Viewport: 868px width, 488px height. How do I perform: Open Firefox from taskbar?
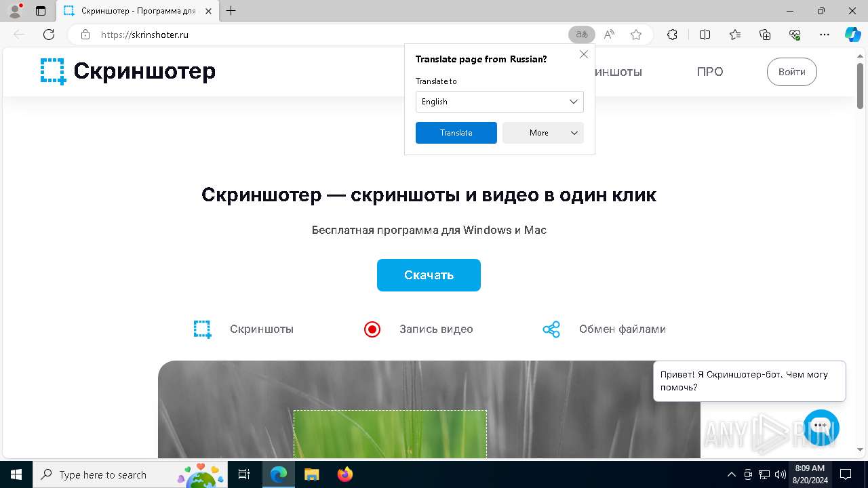coord(344,474)
